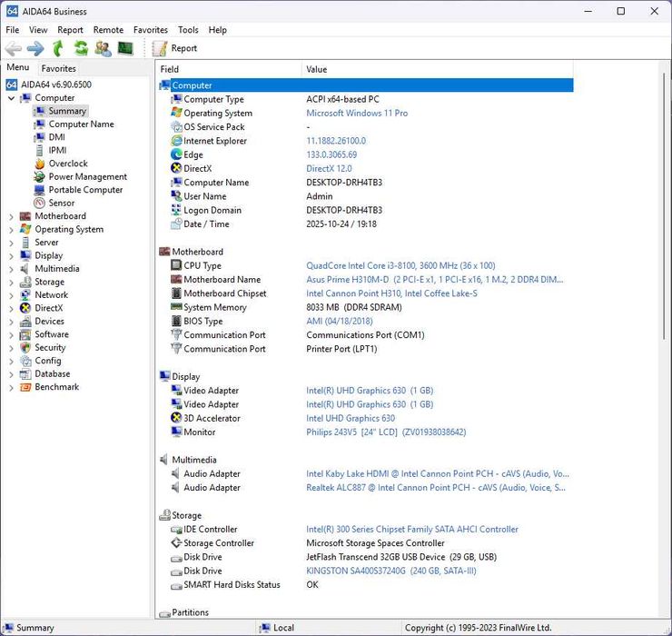Click the green monitor graph toolbar icon
This screenshot has height=636, width=672.
click(125, 48)
